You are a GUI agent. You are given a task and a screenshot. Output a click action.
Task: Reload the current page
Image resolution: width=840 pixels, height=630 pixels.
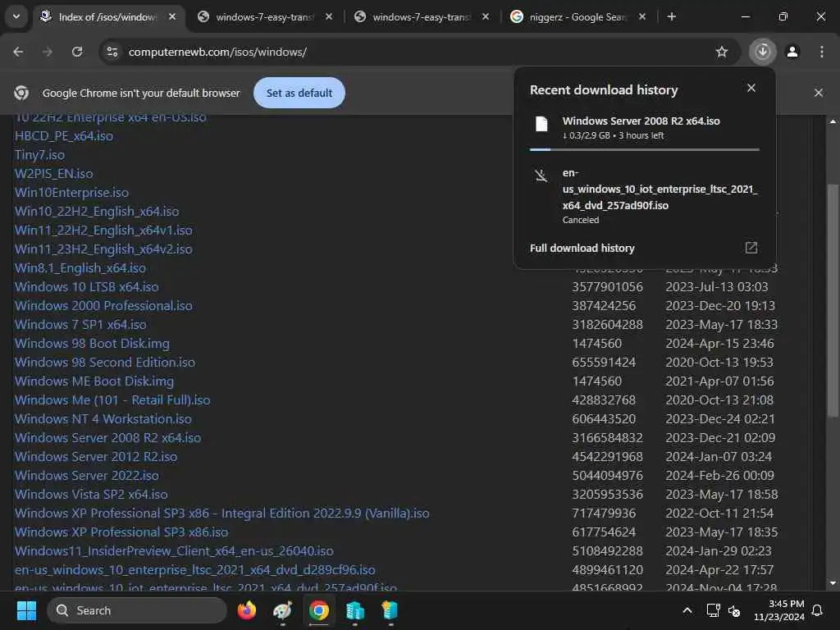click(x=77, y=52)
